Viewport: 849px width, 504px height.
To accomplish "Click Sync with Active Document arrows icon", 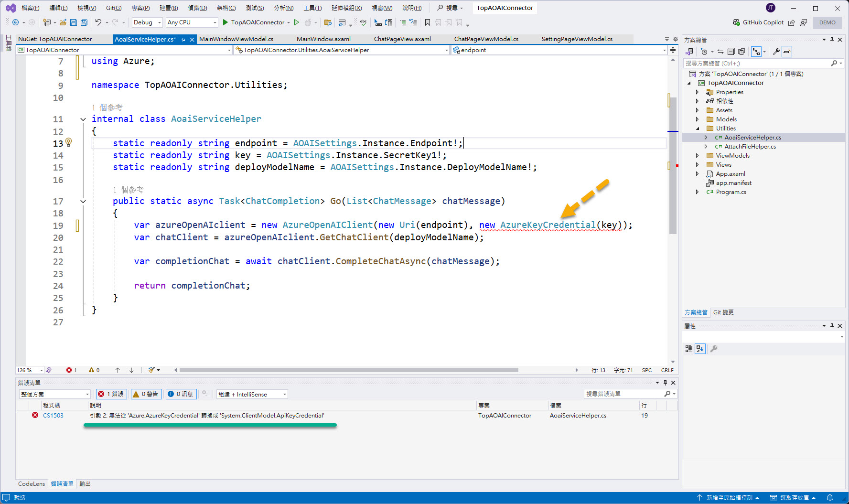I will click(720, 52).
